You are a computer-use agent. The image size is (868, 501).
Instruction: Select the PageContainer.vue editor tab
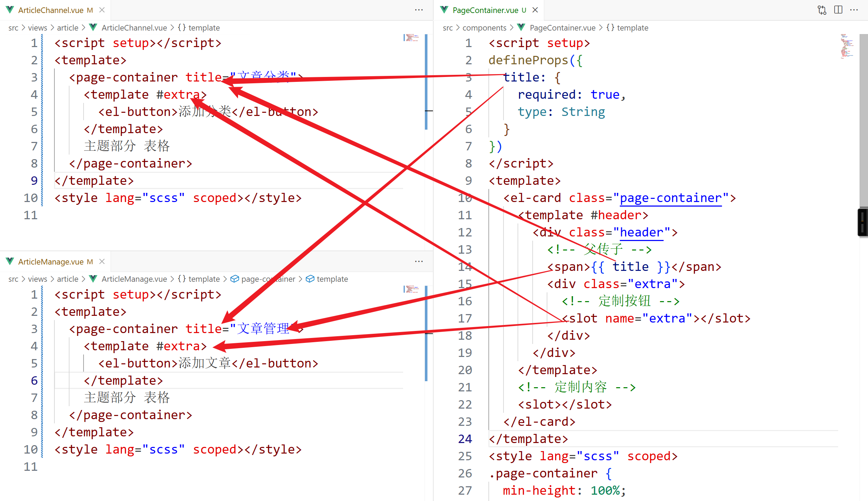(x=485, y=10)
